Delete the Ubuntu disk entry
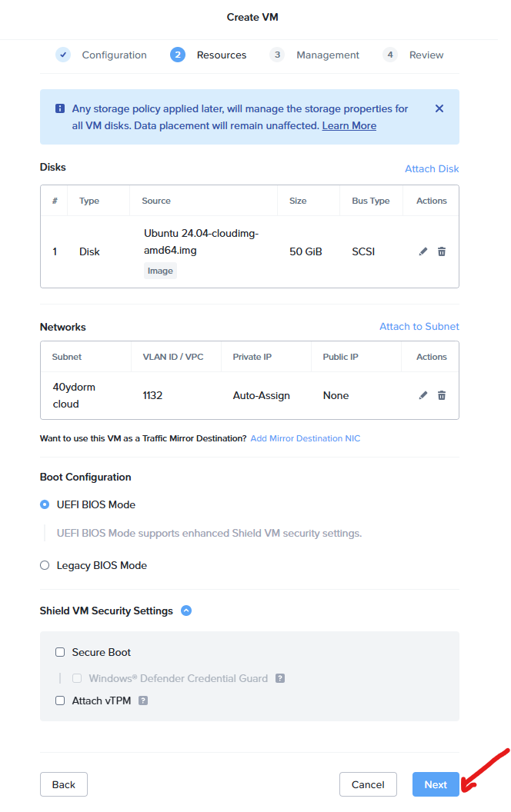 (442, 251)
